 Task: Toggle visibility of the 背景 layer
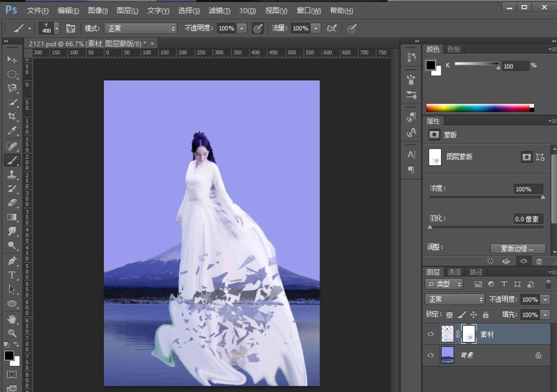pos(431,355)
